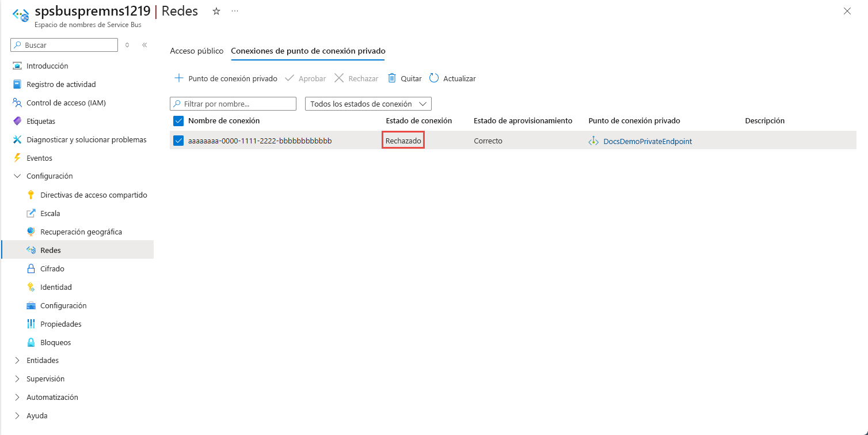
Task: Sort by Nombre de conexión column header
Action: 224,121
